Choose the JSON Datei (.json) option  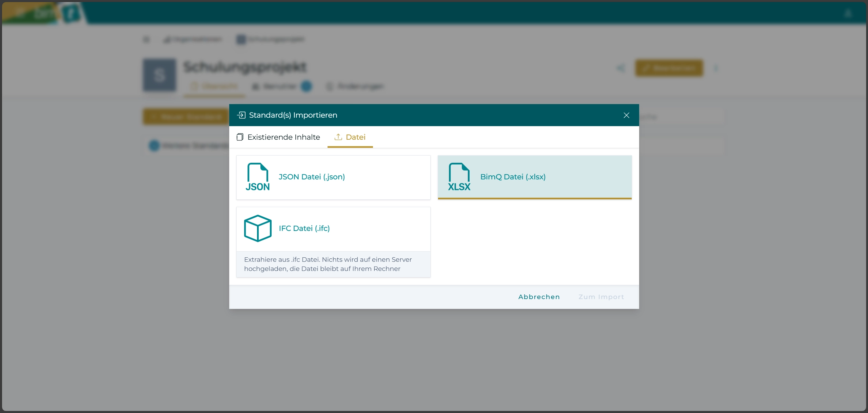312,177
